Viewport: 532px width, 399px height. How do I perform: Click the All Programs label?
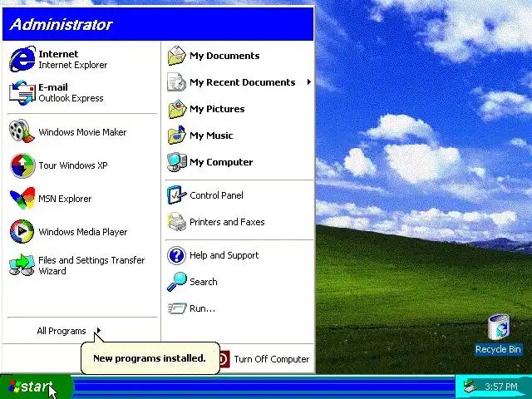coord(62,331)
